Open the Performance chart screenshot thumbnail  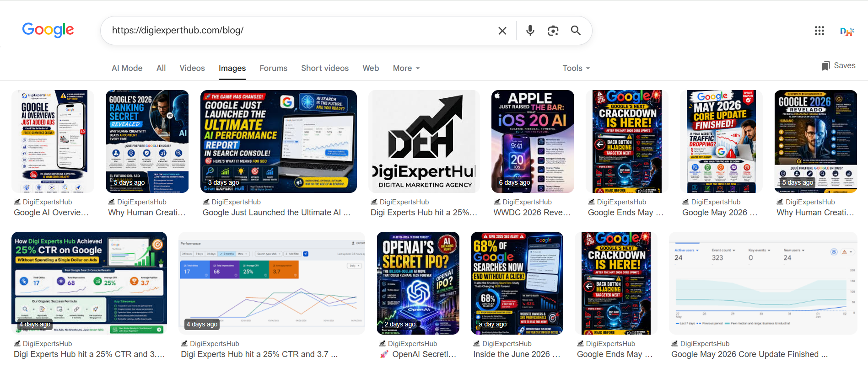point(272,283)
